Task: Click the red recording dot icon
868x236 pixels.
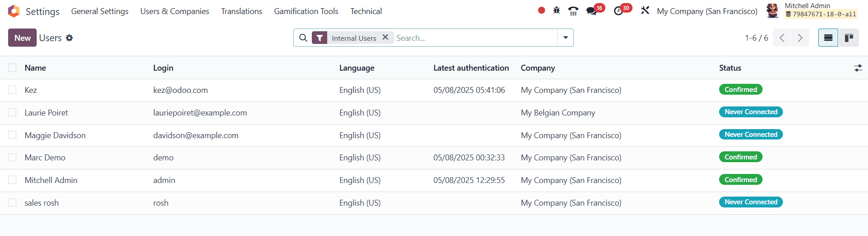Action: click(x=541, y=10)
